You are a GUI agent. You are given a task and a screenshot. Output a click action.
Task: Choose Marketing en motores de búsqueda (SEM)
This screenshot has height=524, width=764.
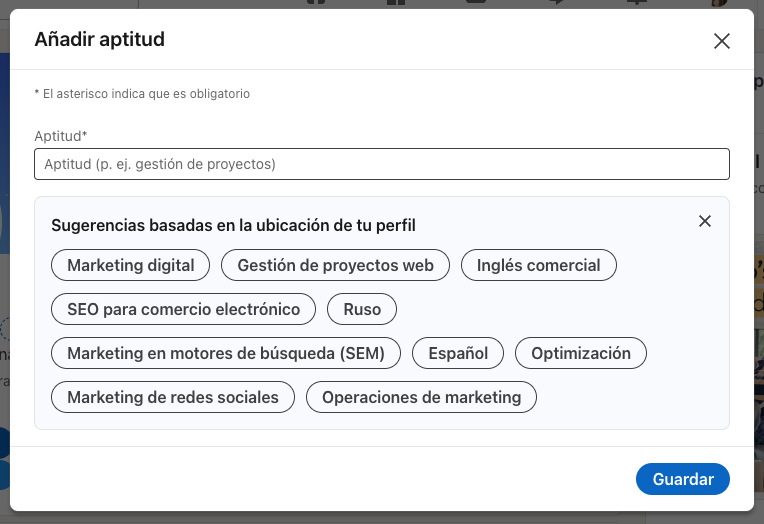click(225, 353)
